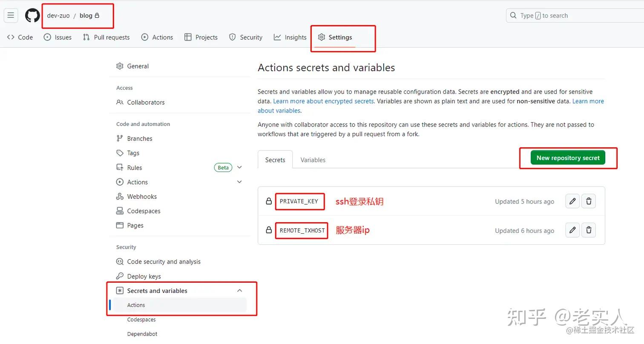Open Deploy keys settings page
The height and width of the screenshot is (344, 644).
[144, 276]
